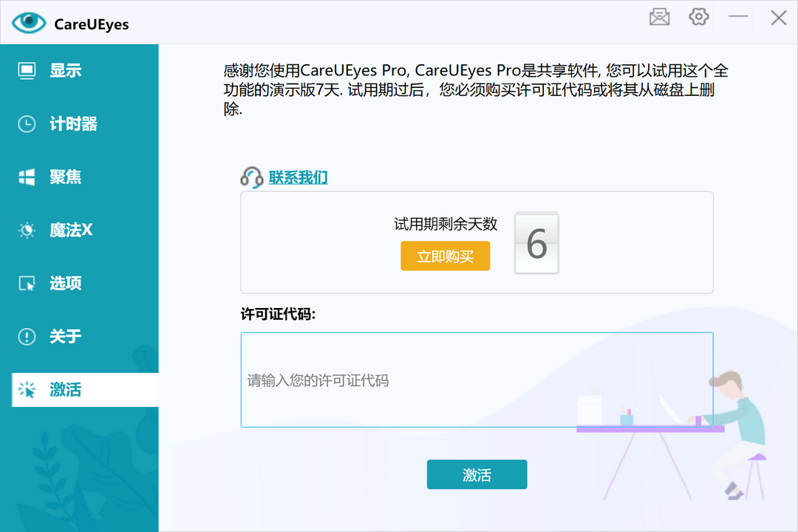Click the 立即购买 purchase button
Screen dimensions: 798x532
coord(445,256)
